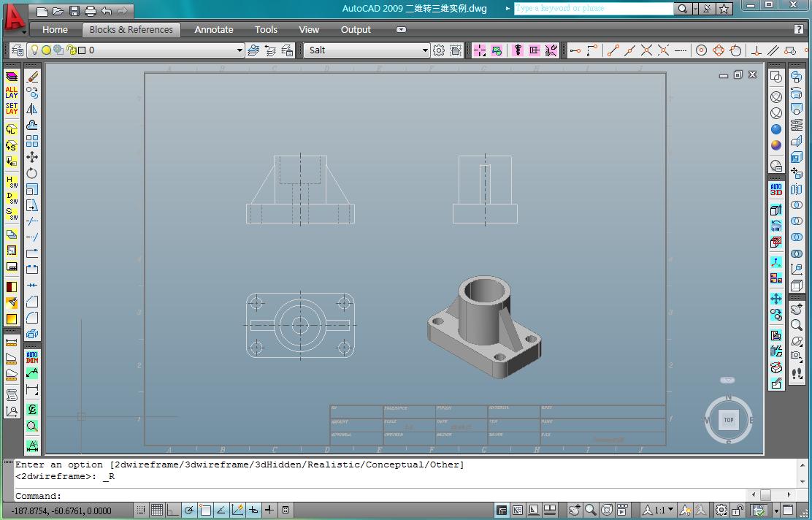This screenshot has width=812, height=520.
Task: Click the AUTO DIM icon
Action: click(32, 356)
